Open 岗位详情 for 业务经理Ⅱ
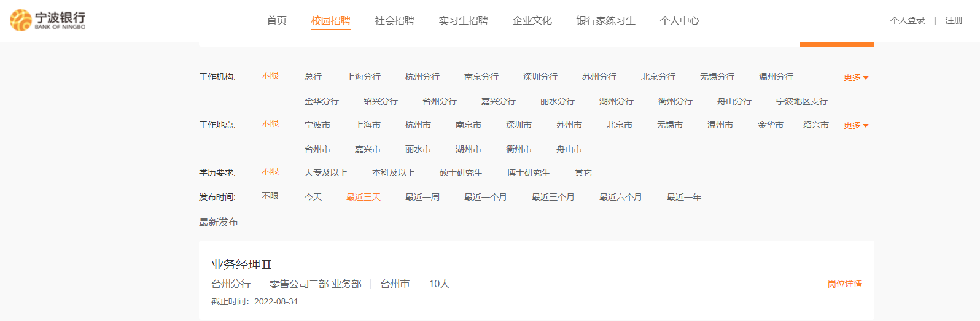980x321 pixels. (x=845, y=284)
